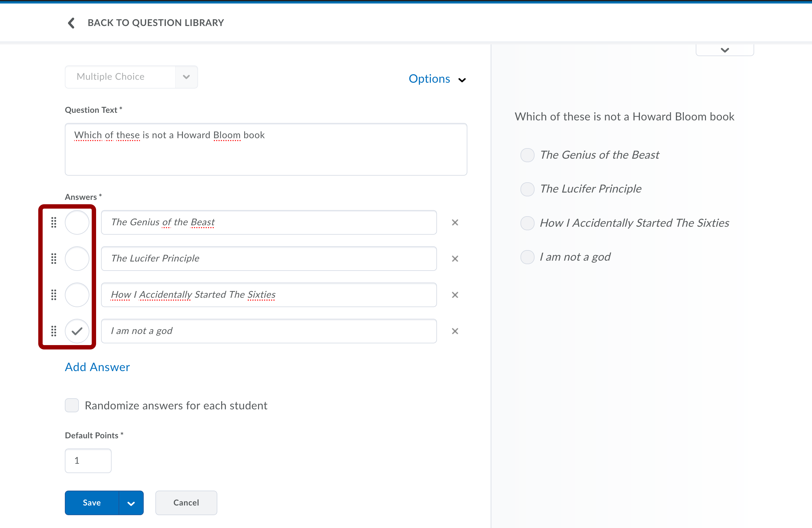Remove 'The Lucifer Principle' answer
This screenshot has width=812, height=528.
pyautogui.click(x=455, y=259)
